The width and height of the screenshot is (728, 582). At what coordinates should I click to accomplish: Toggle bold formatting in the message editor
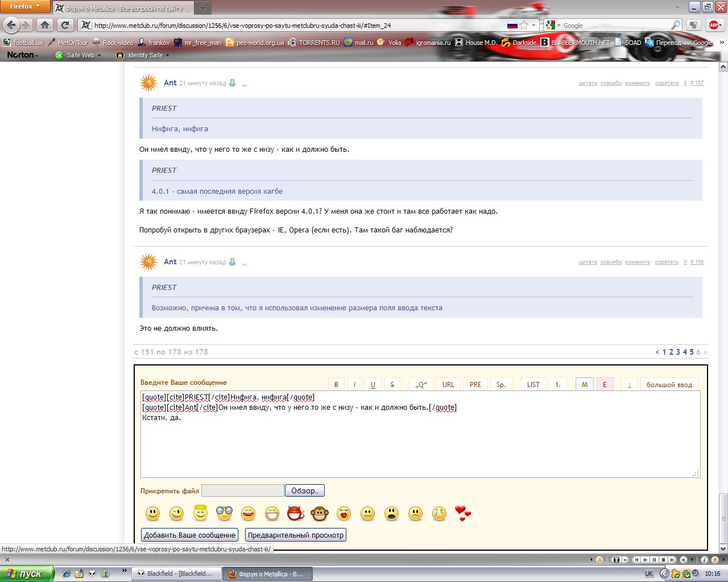[336, 385]
